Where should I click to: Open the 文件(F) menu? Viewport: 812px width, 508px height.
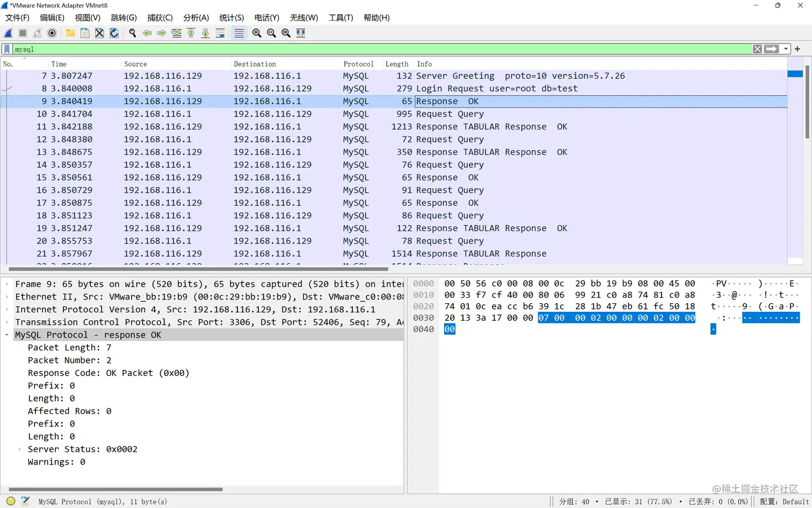coord(17,18)
